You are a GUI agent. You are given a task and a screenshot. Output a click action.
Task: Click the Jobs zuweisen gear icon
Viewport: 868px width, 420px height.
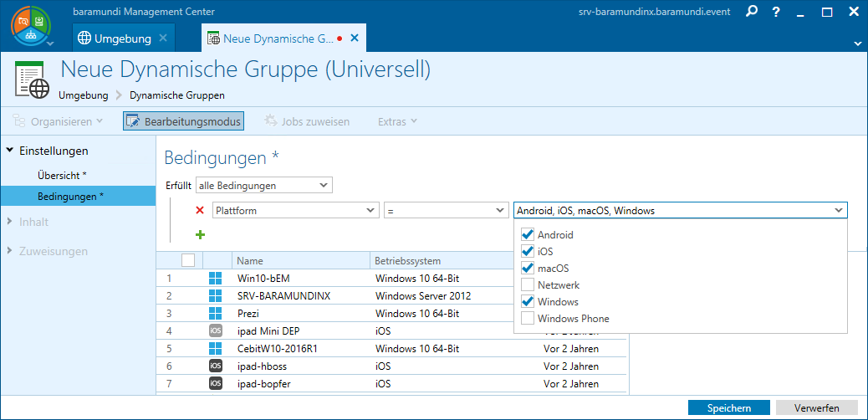pyautogui.click(x=270, y=120)
